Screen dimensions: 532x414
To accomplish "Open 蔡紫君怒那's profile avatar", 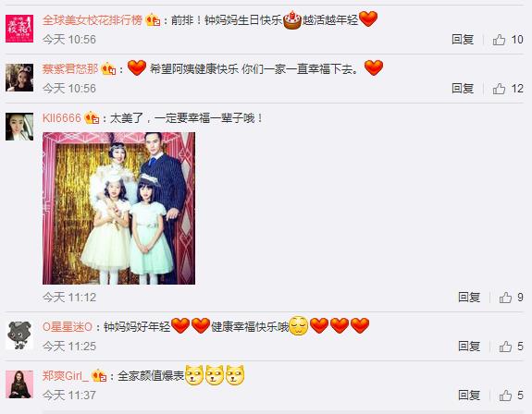I will point(19,78).
